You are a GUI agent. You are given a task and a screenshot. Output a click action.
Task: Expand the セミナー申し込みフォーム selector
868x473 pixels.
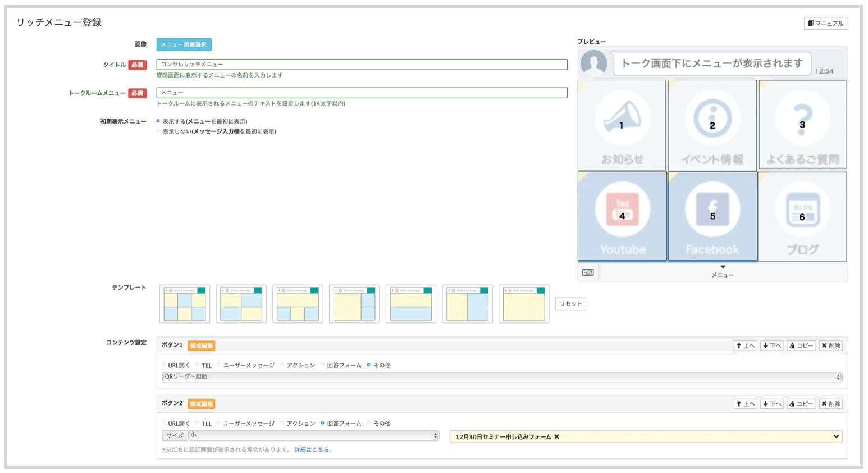pyautogui.click(x=835, y=436)
